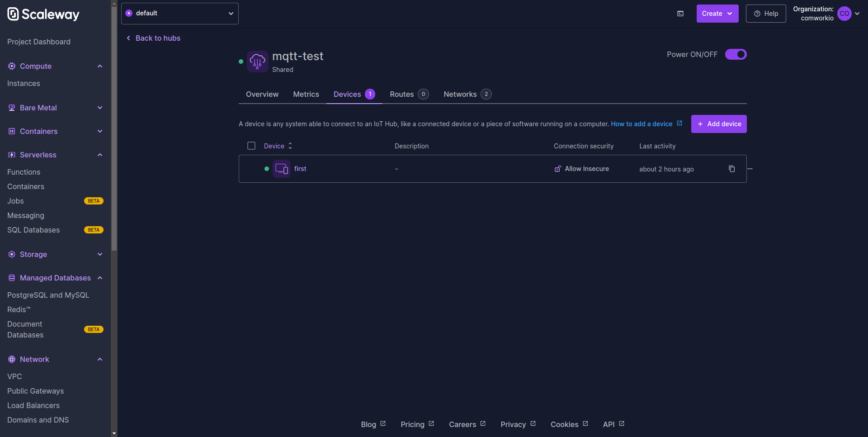Open the default project dropdown
The width and height of the screenshot is (868, 437).
click(x=180, y=14)
